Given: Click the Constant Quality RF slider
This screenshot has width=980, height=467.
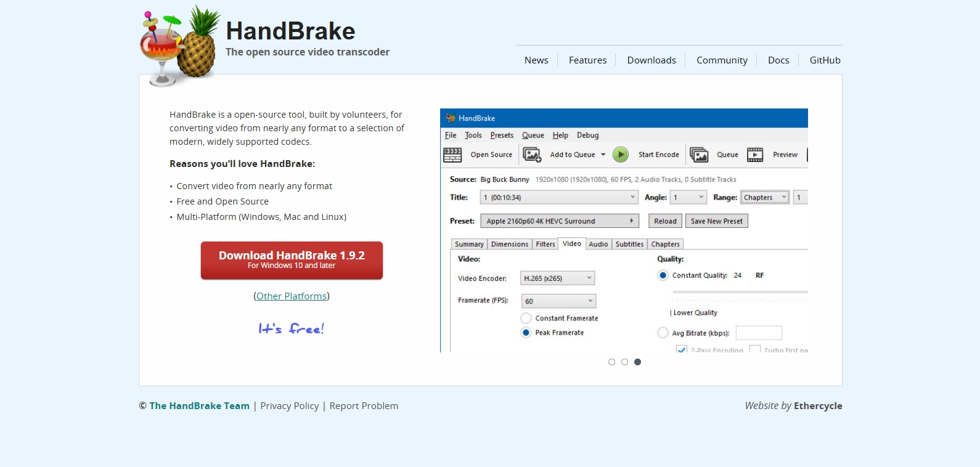Looking at the screenshot, I should click(x=740, y=292).
